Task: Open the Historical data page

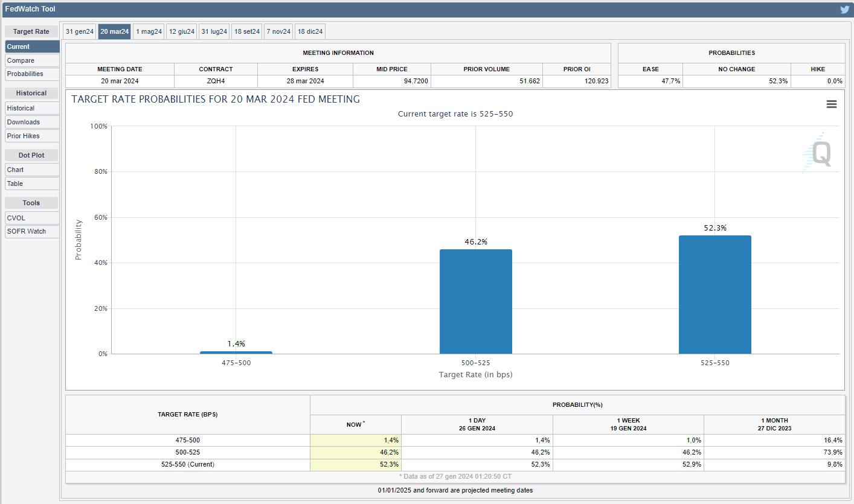Action: click(x=32, y=108)
